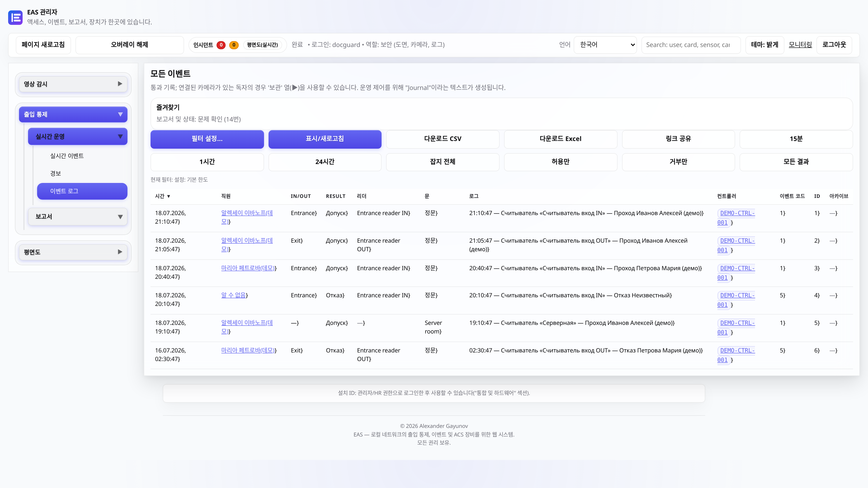Expand the 평면도 sidebar section
This screenshot has height=488, width=868.
[x=73, y=252]
